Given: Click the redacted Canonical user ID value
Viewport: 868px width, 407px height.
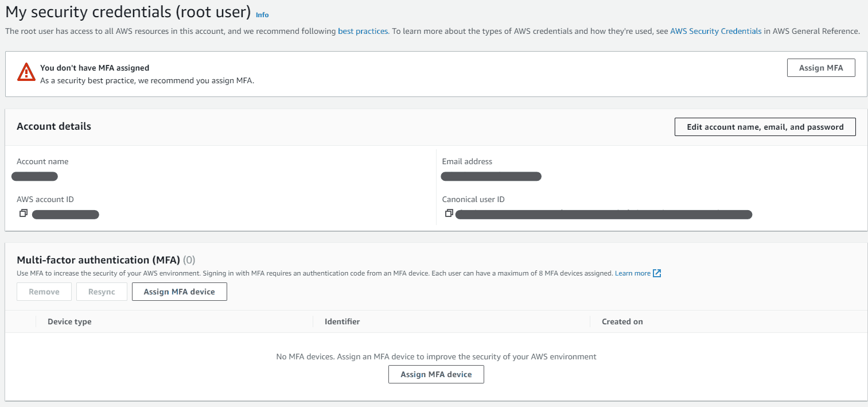Looking at the screenshot, I should click(x=602, y=215).
